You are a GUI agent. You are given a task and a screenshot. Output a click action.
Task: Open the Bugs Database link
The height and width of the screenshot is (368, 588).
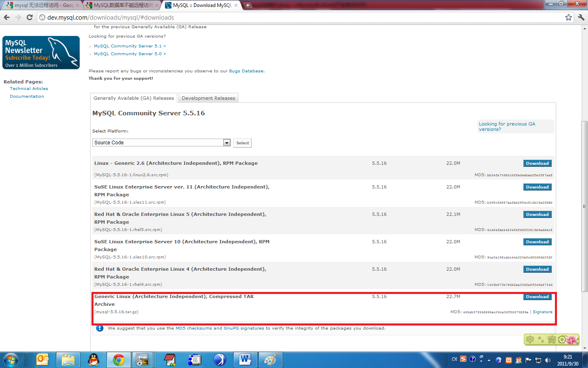246,71
